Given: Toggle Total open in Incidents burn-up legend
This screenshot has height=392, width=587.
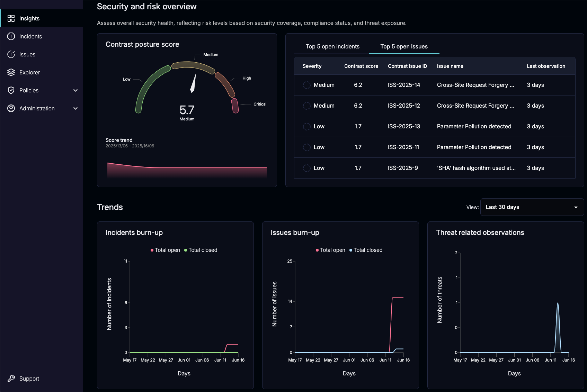Looking at the screenshot, I should point(165,250).
